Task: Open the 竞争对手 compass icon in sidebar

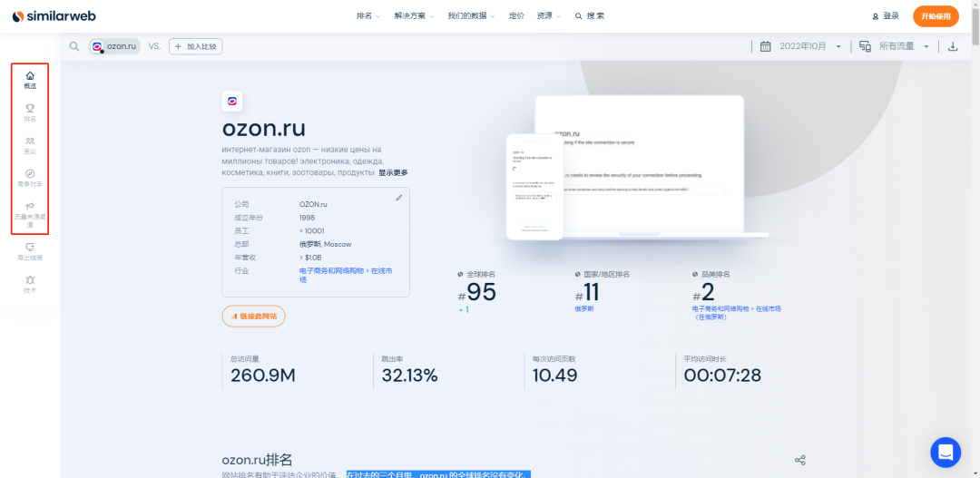Action: [x=30, y=174]
